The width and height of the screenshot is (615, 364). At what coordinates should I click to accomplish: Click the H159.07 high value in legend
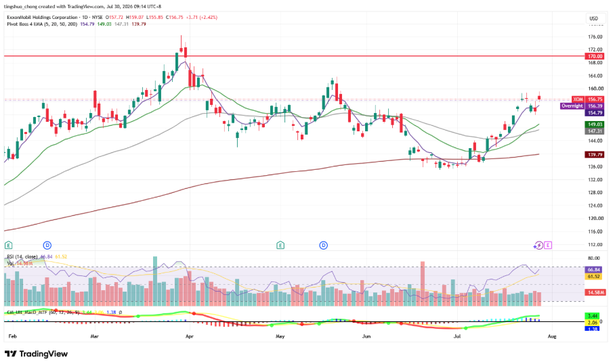click(x=135, y=17)
